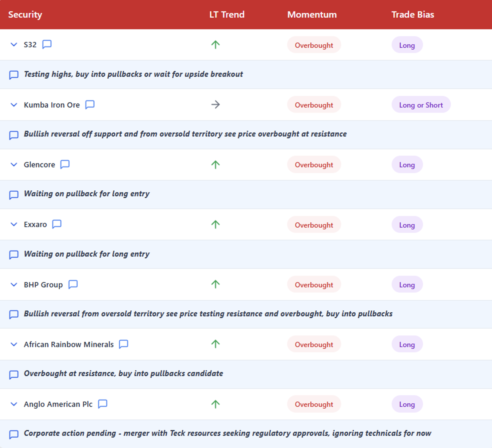Collapse the S32 row chevron
Image resolution: width=492 pixels, height=448 pixels.
(14, 44)
